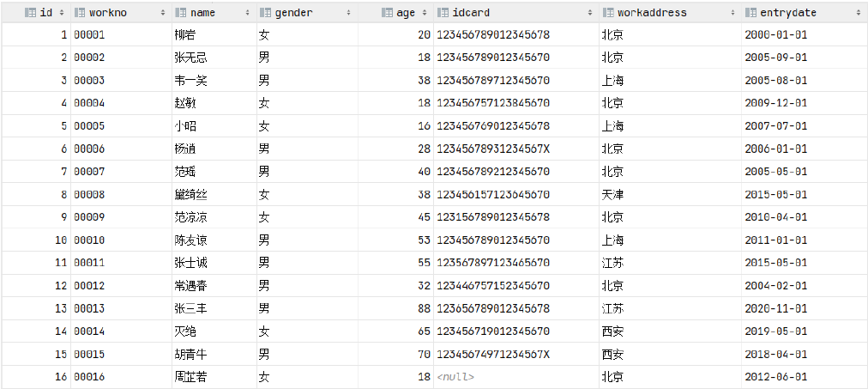Toggle the sort arrows on the workno column
The height and width of the screenshot is (389, 868).
click(163, 13)
